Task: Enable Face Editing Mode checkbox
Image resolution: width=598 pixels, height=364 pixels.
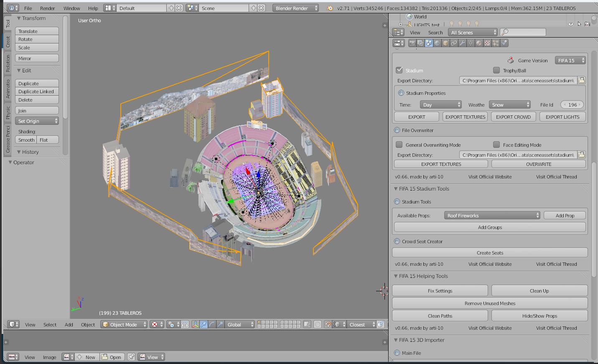Action: (496, 145)
